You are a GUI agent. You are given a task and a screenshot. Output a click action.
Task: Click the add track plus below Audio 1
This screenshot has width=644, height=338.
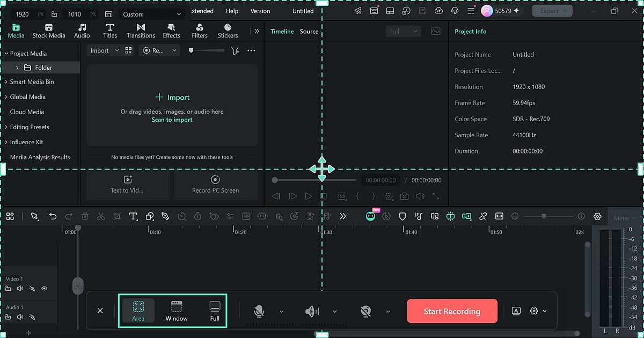pyautogui.click(x=28, y=333)
